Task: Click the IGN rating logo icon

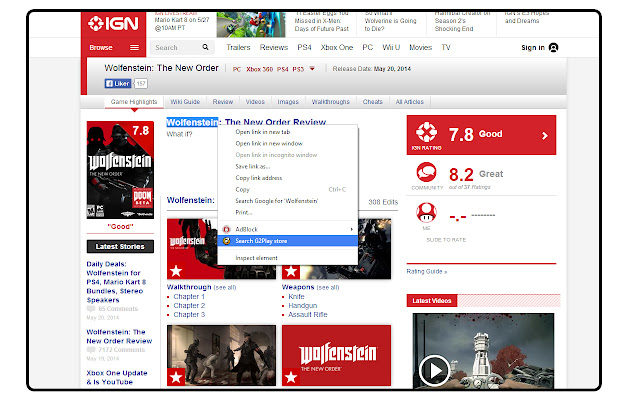Action: click(426, 132)
